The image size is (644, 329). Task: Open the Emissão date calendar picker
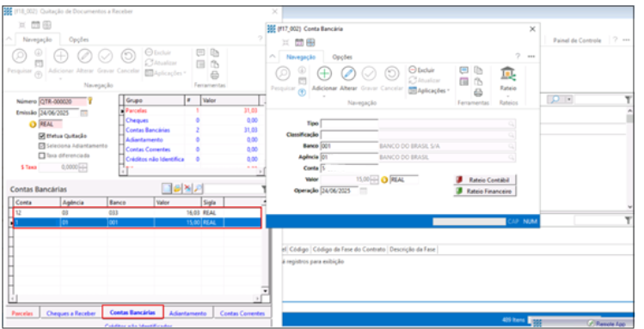pyautogui.click(x=84, y=113)
